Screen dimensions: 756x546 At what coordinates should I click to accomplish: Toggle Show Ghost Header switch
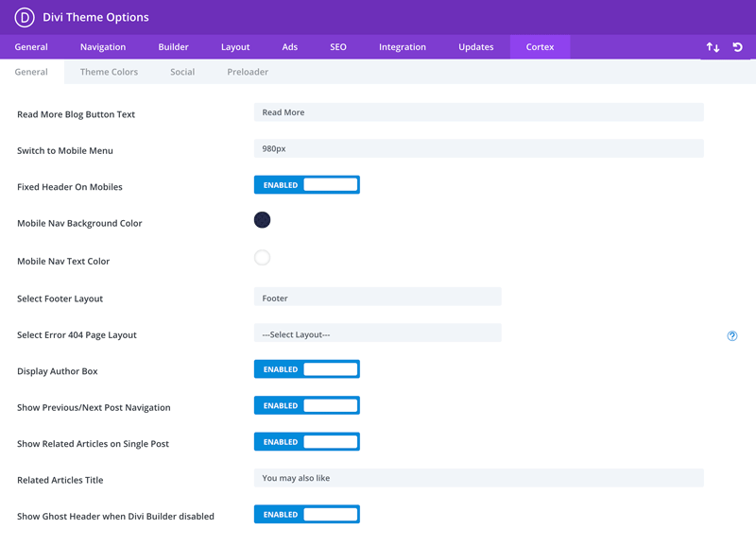pos(306,514)
